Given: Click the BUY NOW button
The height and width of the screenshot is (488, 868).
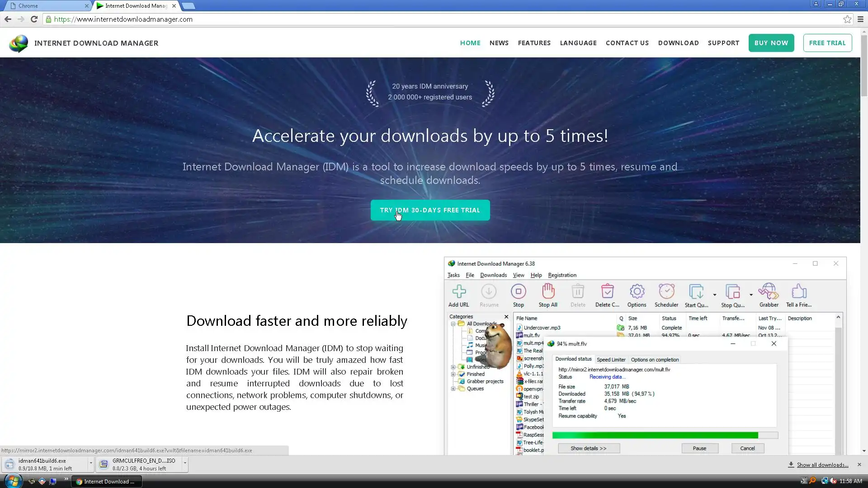Looking at the screenshot, I should pos(771,43).
